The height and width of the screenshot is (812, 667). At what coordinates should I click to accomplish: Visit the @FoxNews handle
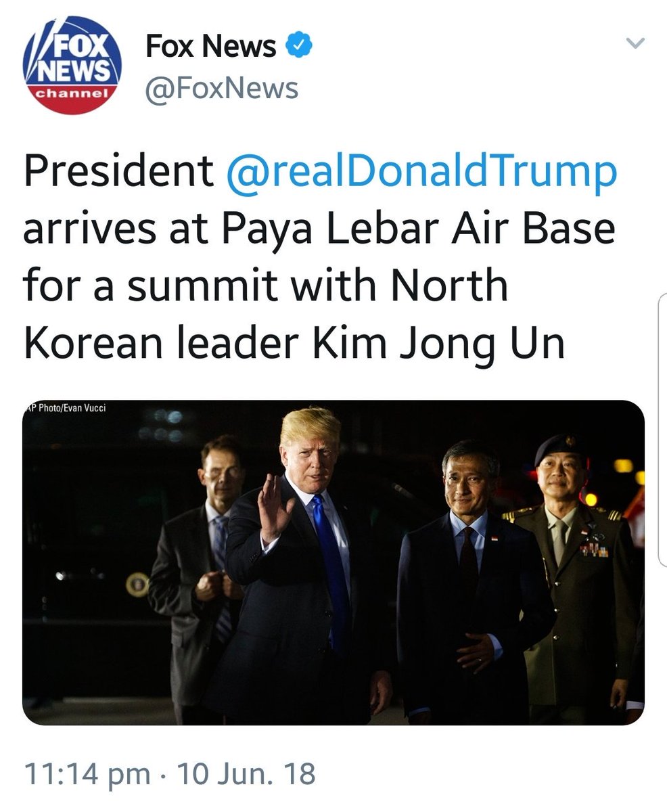pos(222,88)
